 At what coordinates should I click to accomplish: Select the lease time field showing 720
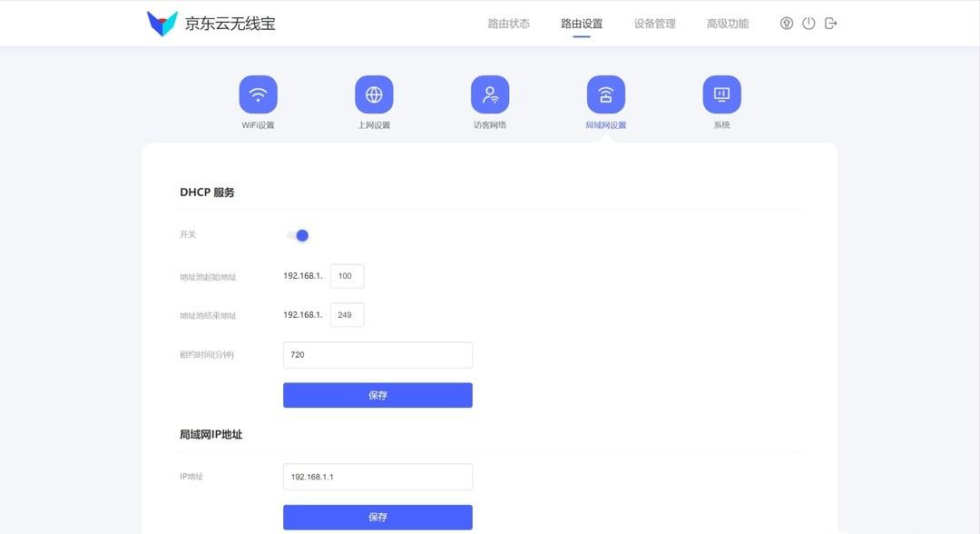pos(377,354)
